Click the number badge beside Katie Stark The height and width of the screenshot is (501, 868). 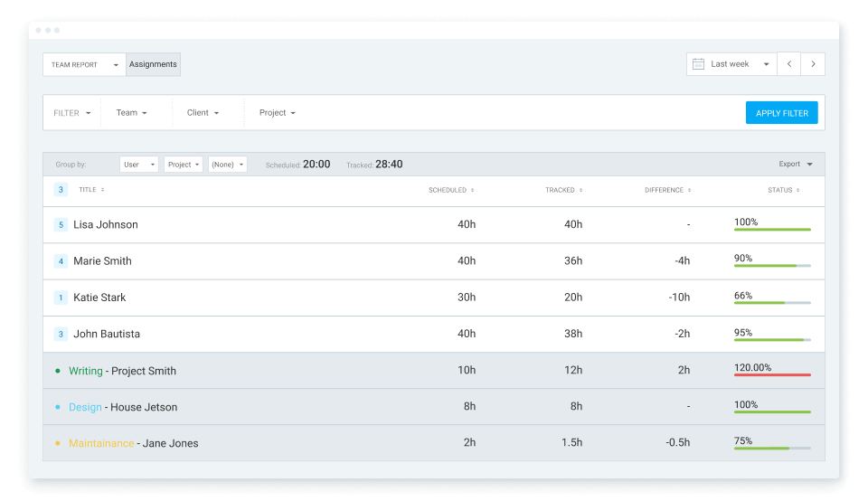[x=61, y=298]
